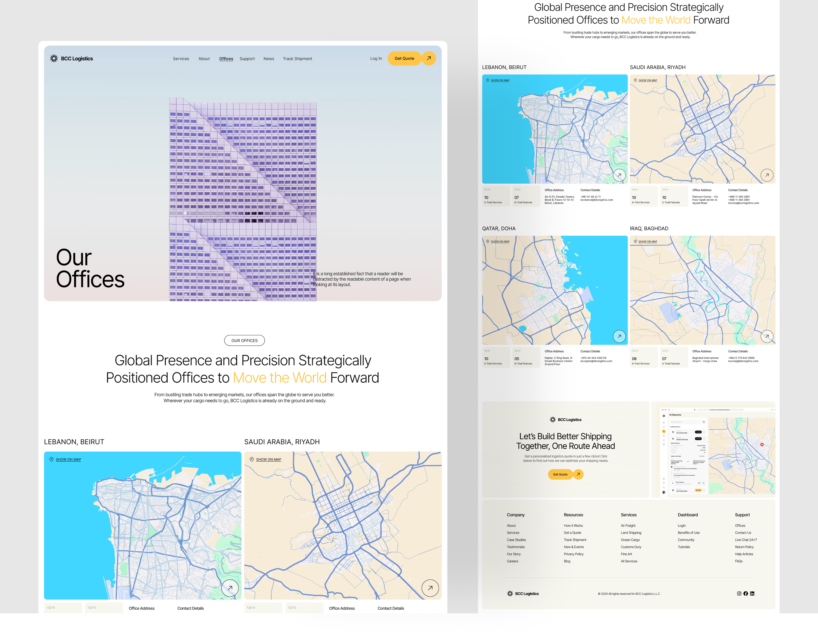Viewport: 818px width, 644px height.
Task: Open LinkedIn via the footer social icon
Action: tap(752, 593)
